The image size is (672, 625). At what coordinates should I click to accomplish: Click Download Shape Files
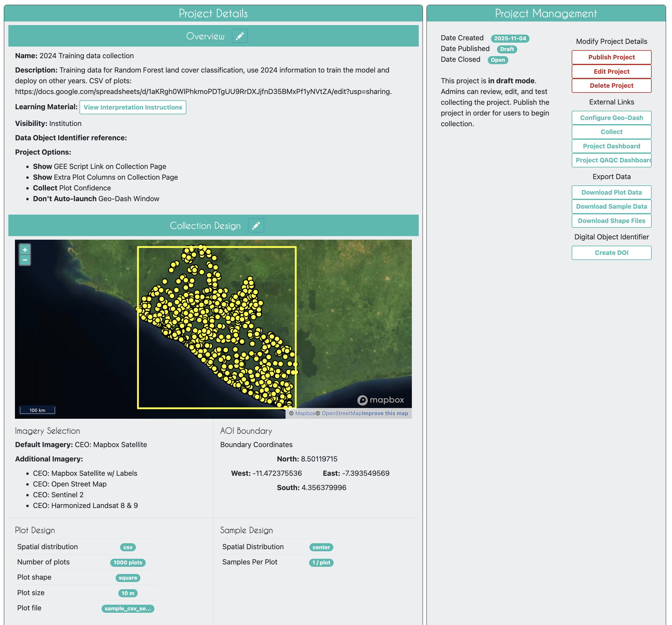(611, 221)
